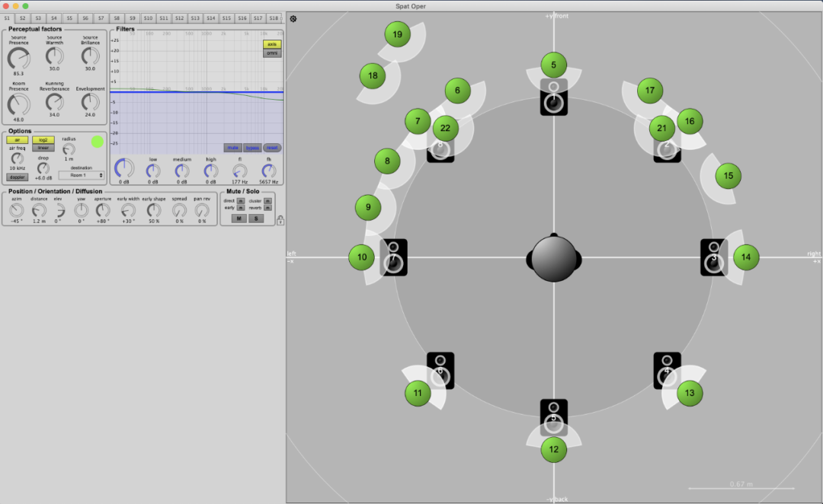Click the listener head at center
This screenshot has height=504, width=823.
coord(554,259)
